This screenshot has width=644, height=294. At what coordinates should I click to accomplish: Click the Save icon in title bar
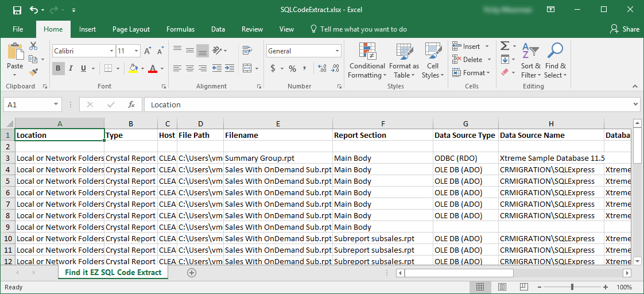pyautogui.click(x=17, y=9)
